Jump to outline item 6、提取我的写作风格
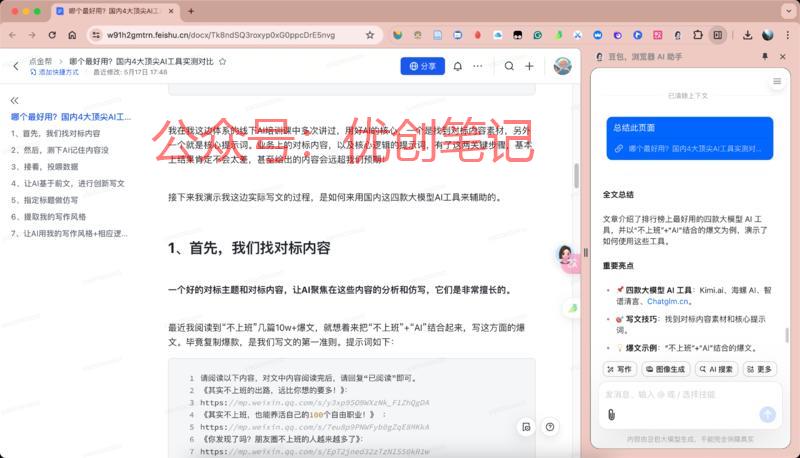Image resolution: width=800 pixels, height=458 pixels. (x=48, y=217)
